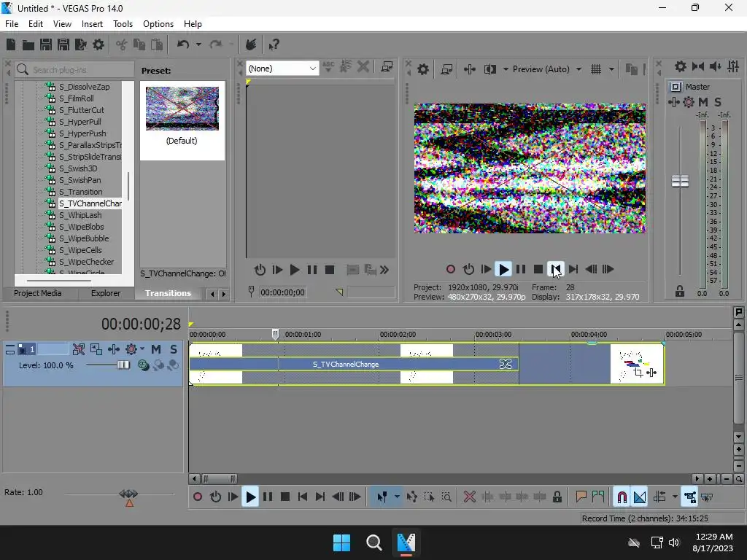Click the Rate scrub control slider
747x560 pixels.
click(x=128, y=494)
